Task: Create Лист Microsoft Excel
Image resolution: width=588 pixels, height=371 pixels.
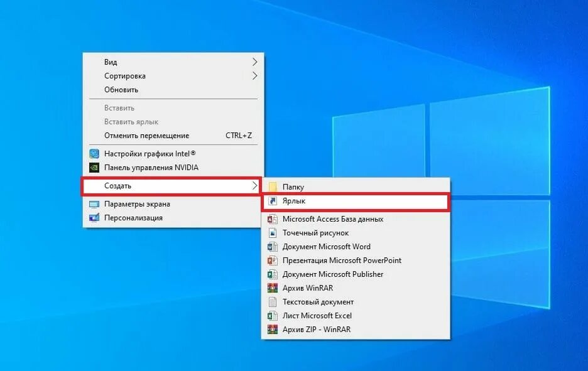Action: (x=356, y=316)
